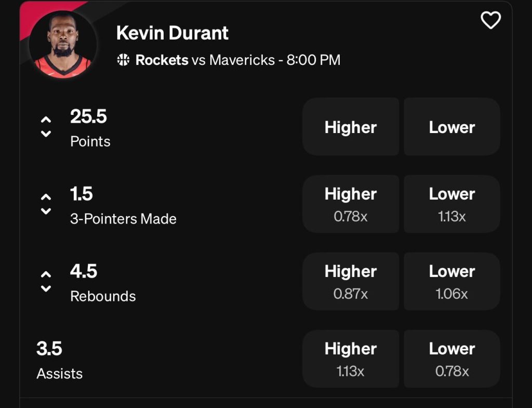Tap the 3.5 Assists stat line
Screen dimensions: 532x408
59,360
